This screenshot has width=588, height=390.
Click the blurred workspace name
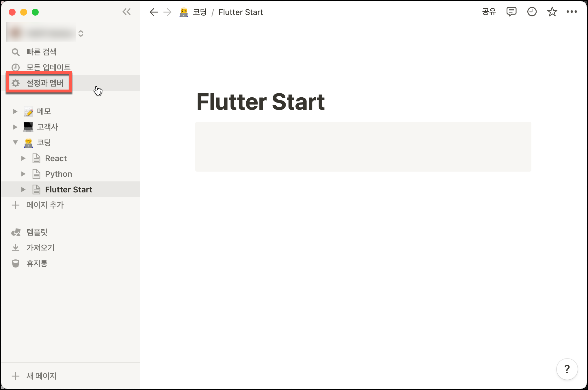pos(41,32)
